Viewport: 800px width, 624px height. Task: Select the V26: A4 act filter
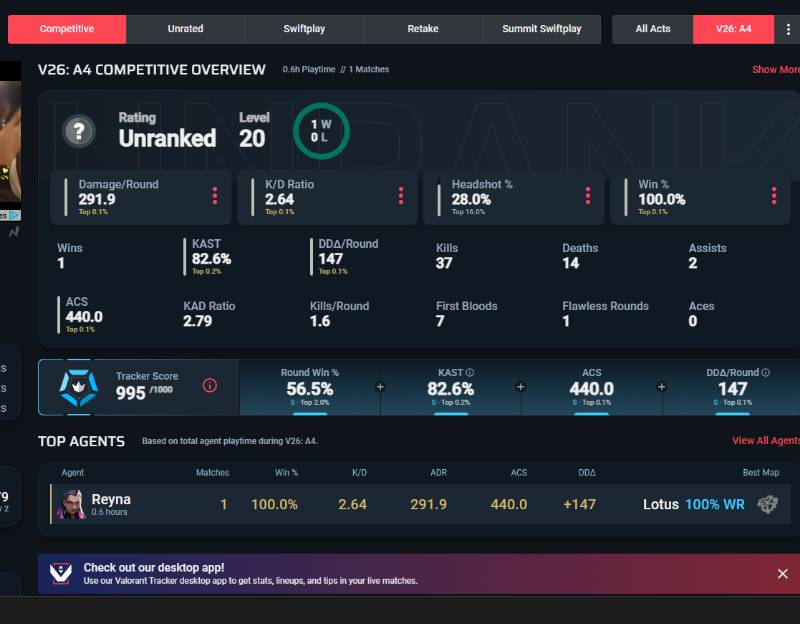pos(733,29)
